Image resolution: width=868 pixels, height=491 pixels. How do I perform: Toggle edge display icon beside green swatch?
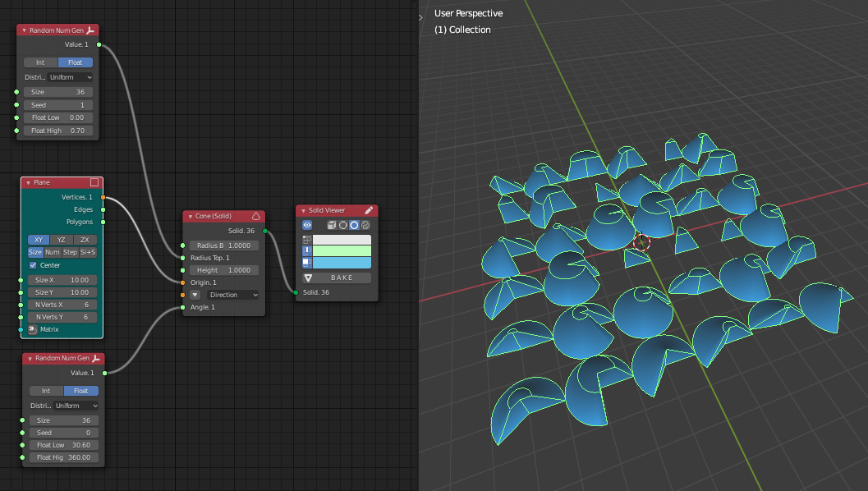click(x=306, y=250)
